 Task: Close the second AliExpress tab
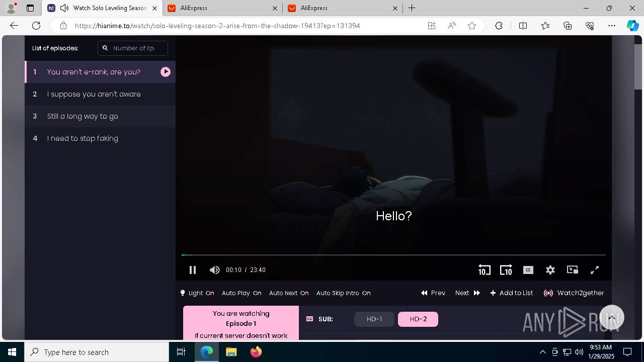coord(395,8)
